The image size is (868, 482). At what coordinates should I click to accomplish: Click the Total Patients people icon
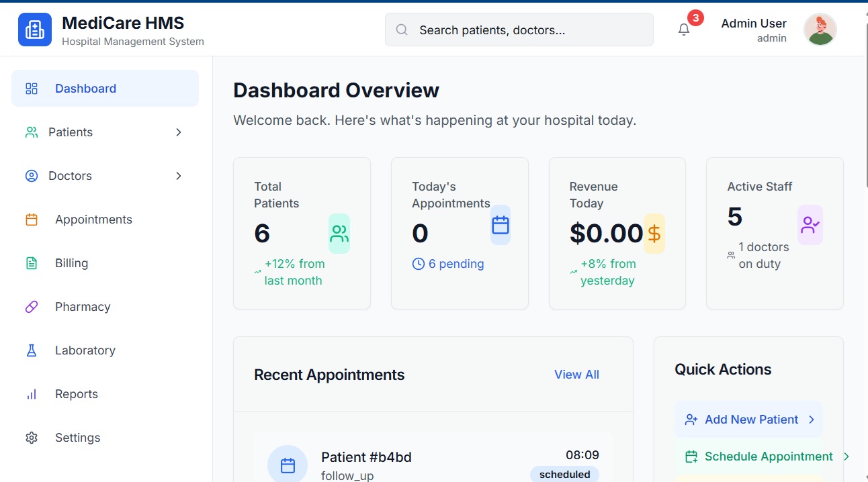click(339, 234)
